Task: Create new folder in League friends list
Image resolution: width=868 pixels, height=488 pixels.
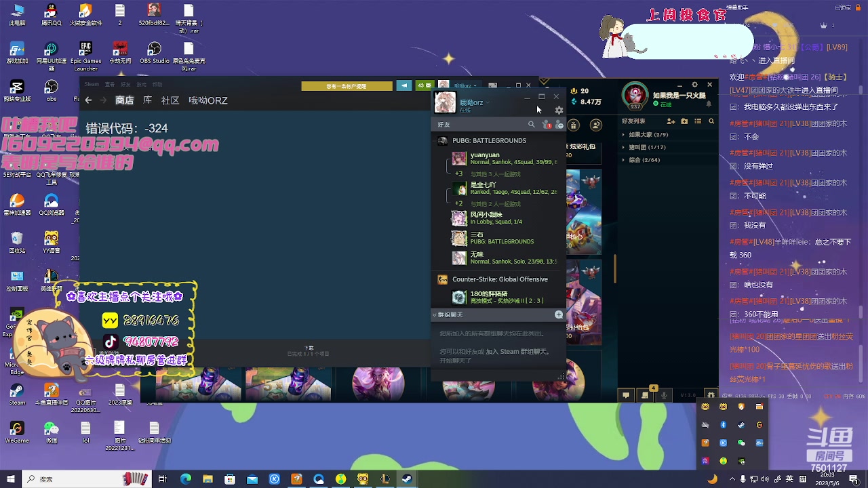Action: click(684, 121)
